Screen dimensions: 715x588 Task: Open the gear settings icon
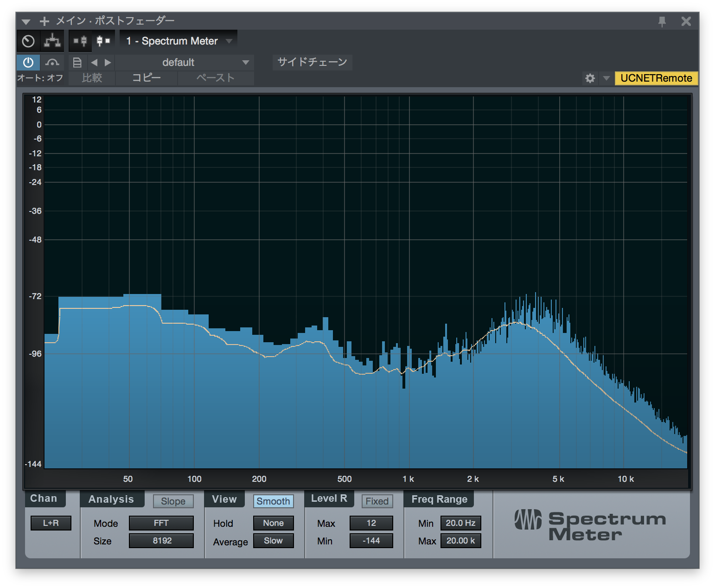pyautogui.click(x=590, y=78)
